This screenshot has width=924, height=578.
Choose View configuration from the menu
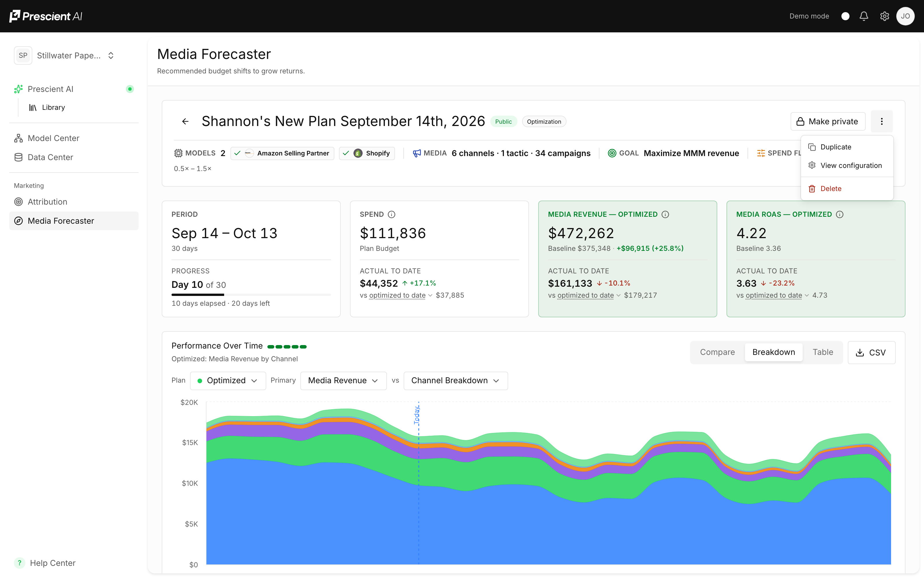coord(847,166)
